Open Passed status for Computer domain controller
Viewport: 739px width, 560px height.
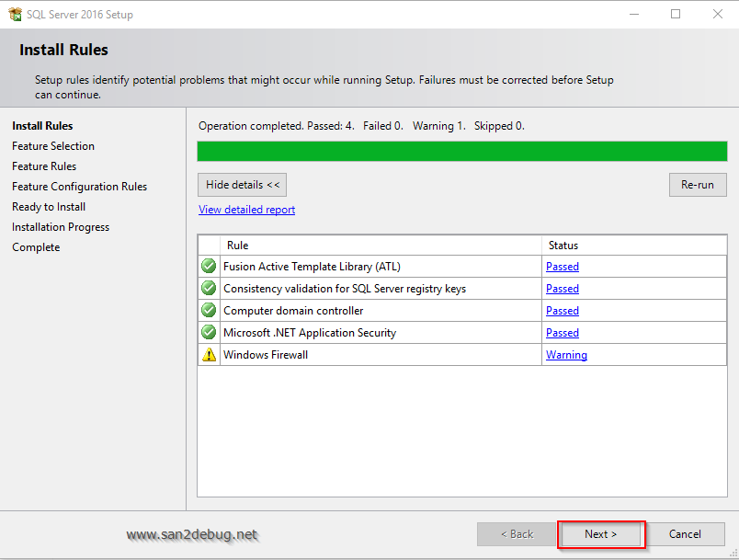(563, 311)
